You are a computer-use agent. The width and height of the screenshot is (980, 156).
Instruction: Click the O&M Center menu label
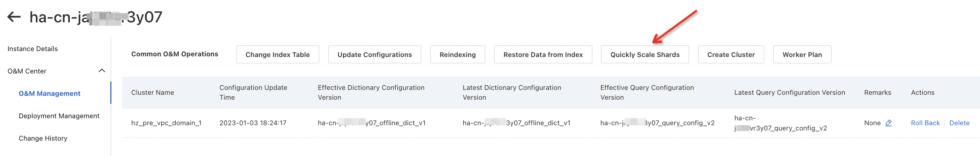27,71
